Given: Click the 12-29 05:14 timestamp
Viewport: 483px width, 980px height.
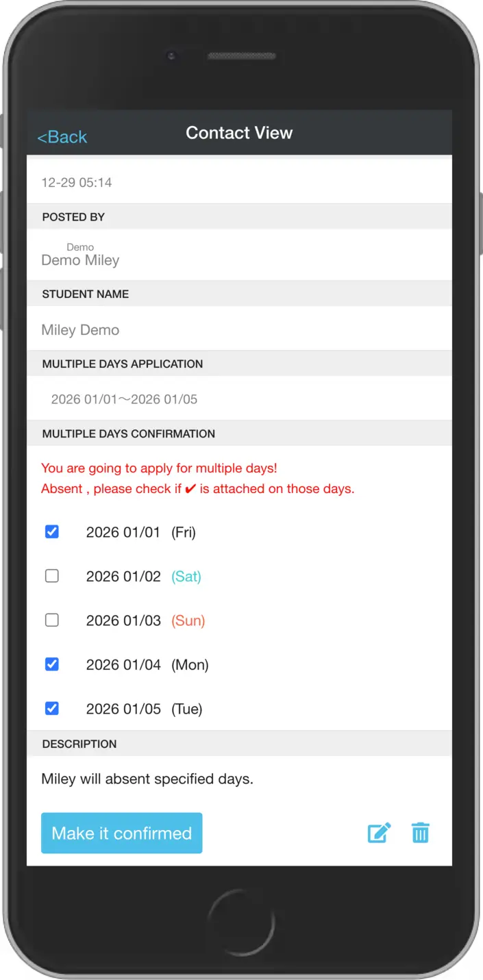Looking at the screenshot, I should [75, 182].
